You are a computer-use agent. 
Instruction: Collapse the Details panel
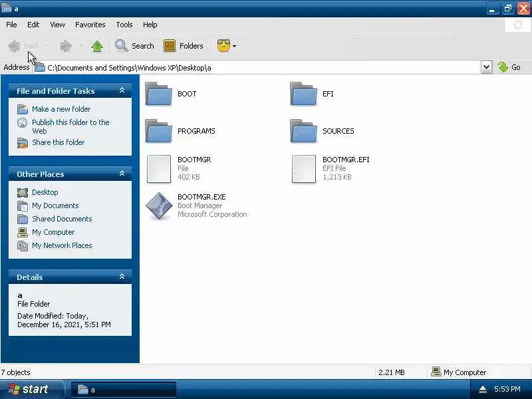coord(122,277)
